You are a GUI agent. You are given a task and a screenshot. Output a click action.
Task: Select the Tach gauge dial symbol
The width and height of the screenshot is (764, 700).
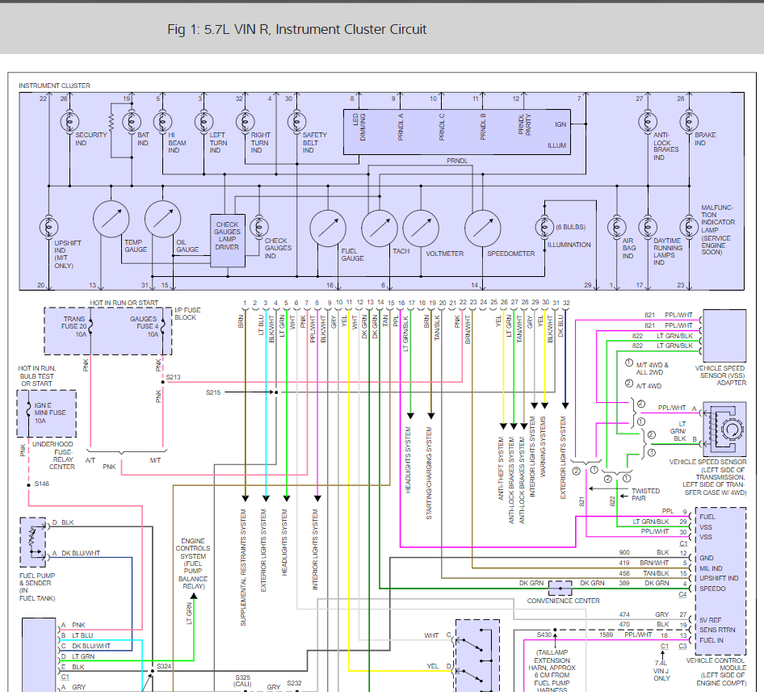(x=379, y=228)
